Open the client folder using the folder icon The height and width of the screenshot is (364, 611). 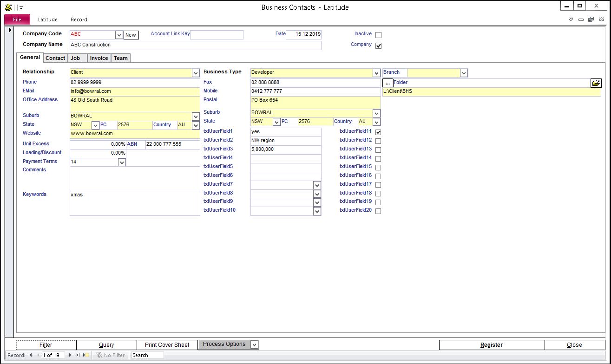tap(596, 83)
